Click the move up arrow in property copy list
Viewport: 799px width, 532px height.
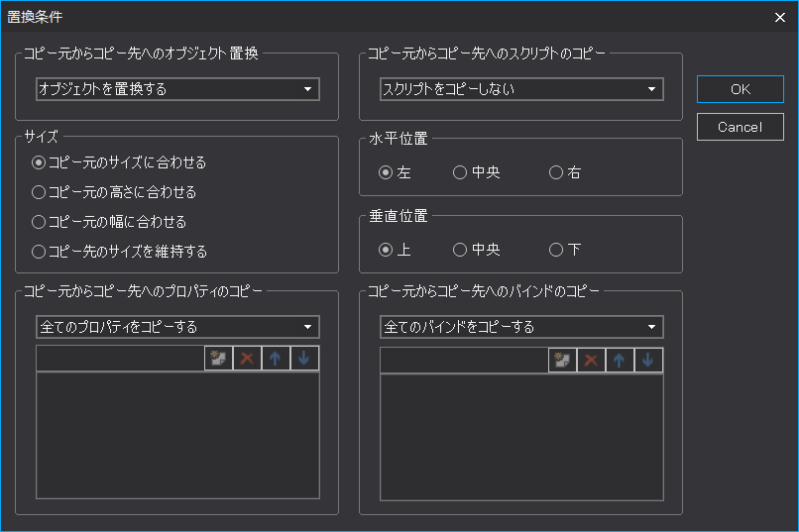pyautogui.click(x=276, y=359)
